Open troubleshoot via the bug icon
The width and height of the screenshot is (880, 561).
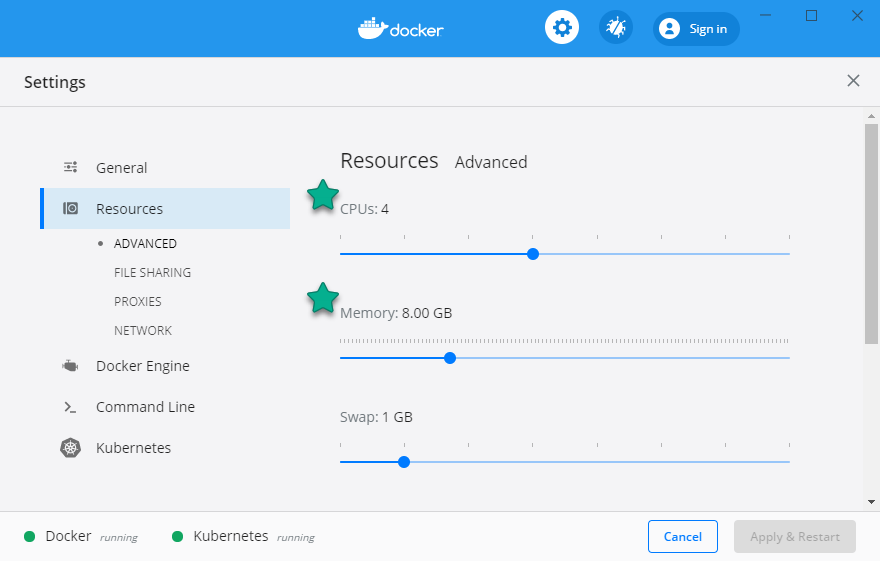[x=616, y=28]
